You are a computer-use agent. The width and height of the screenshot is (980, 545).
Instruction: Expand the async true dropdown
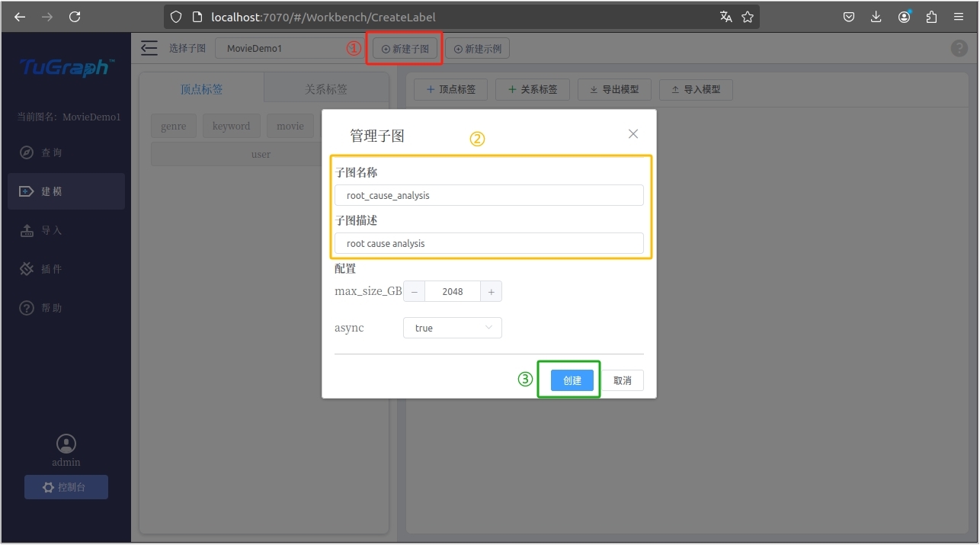452,328
